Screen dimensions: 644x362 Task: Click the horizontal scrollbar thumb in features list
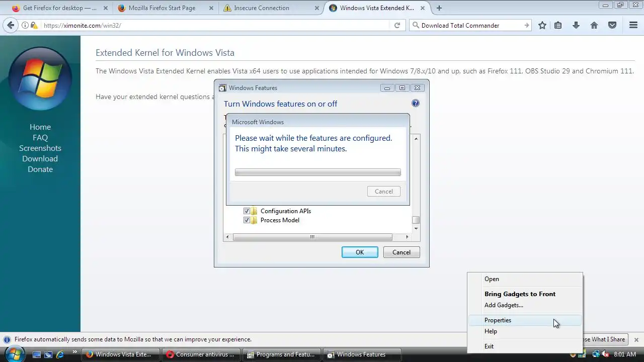click(x=312, y=237)
